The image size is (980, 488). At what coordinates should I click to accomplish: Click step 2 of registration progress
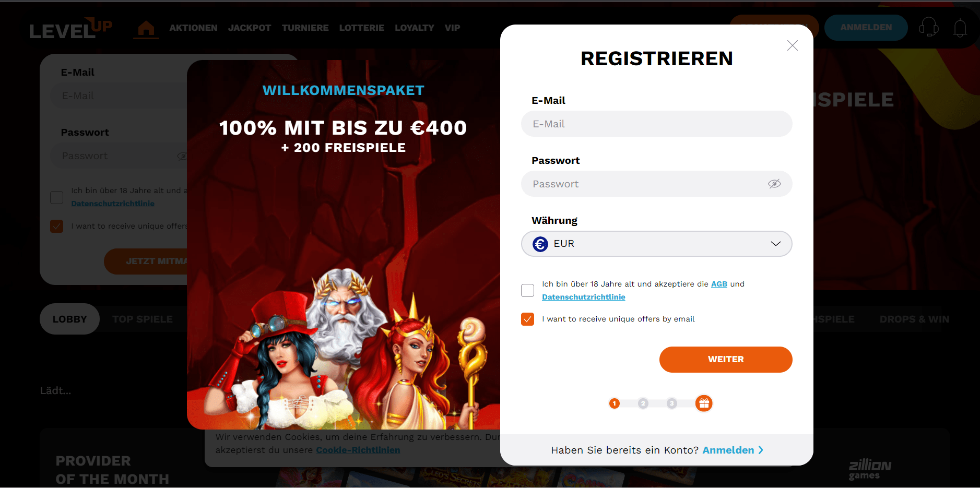click(643, 403)
